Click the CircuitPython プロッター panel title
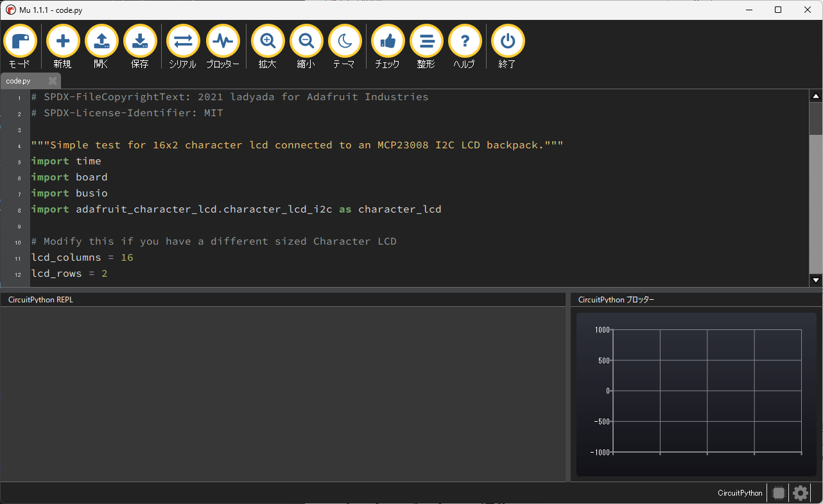The width and height of the screenshot is (823, 504). coord(616,300)
